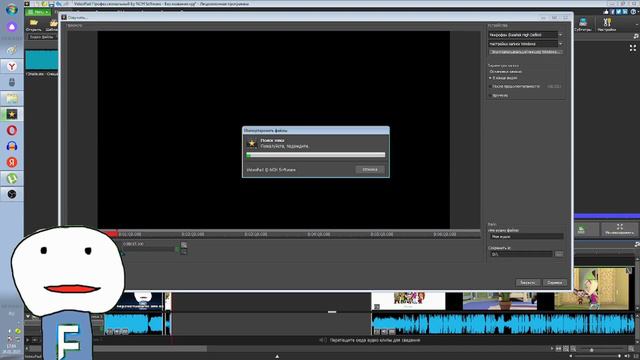Click the Facebook share icon in title area
Viewport: 640px width, 360px height.
pyautogui.click(x=613, y=12)
